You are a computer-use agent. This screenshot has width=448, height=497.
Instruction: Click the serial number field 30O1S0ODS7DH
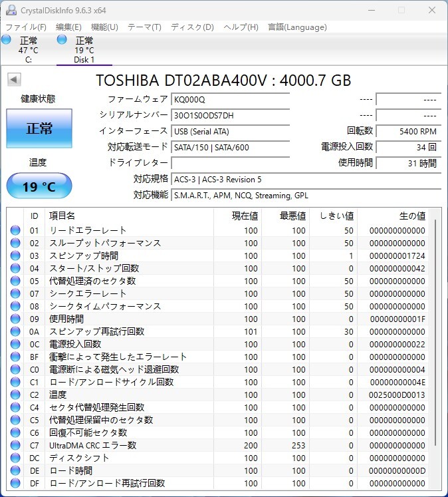pos(230,115)
